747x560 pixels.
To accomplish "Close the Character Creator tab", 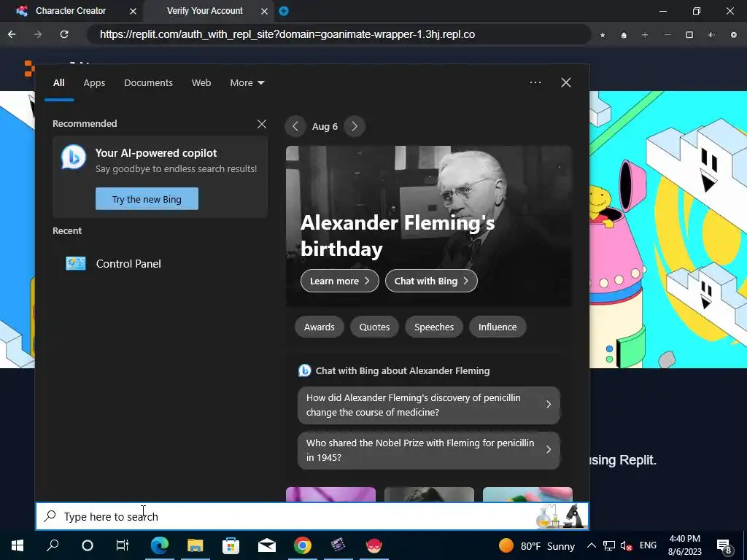I will pos(133,11).
